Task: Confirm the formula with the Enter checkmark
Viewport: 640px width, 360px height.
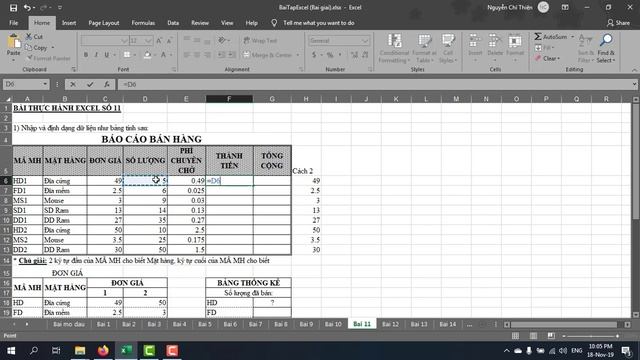Action: 90,84
